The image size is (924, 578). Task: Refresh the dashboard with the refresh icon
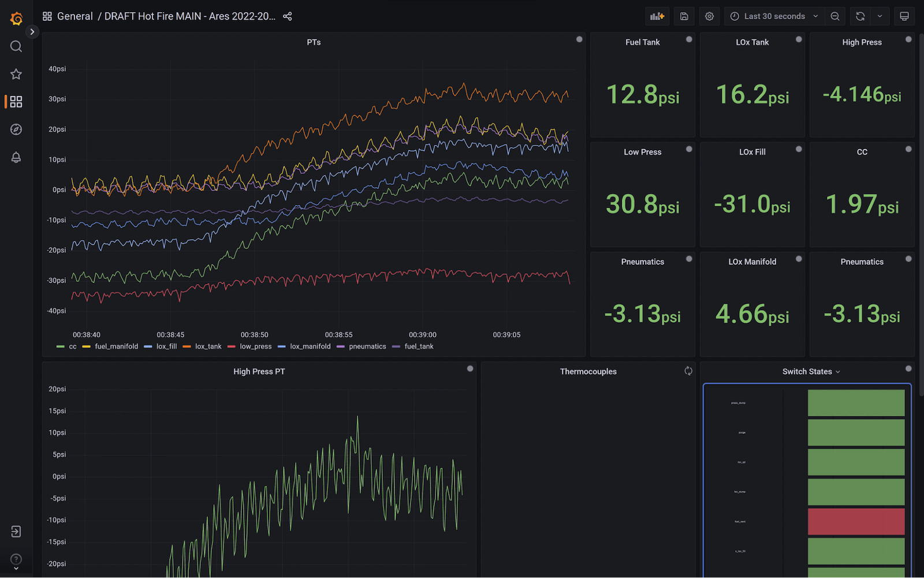[860, 16]
